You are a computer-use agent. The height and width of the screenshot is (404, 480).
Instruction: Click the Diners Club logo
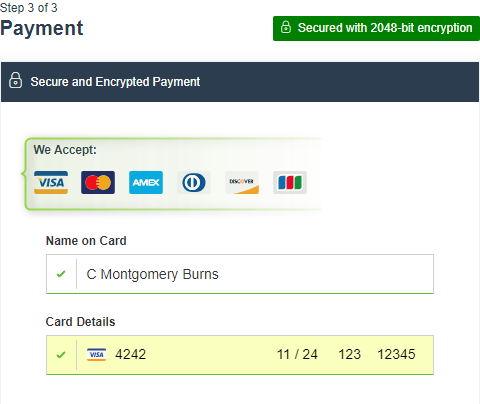click(194, 182)
